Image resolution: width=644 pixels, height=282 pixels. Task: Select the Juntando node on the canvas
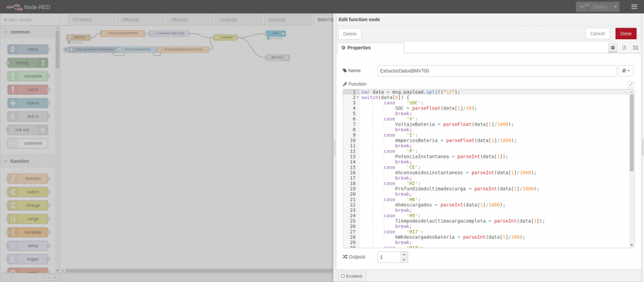point(225,37)
